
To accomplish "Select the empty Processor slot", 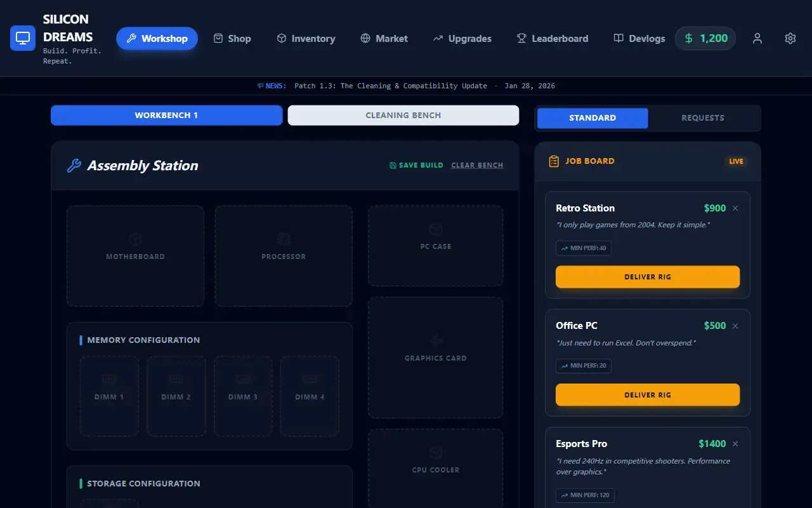I will [284, 256].
